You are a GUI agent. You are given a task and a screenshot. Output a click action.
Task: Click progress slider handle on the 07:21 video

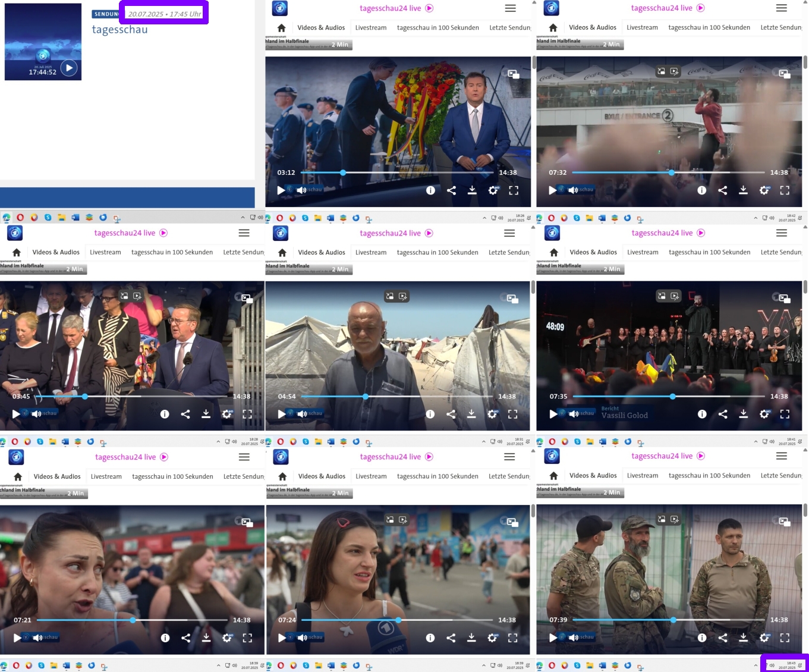[x=133, y=620]
